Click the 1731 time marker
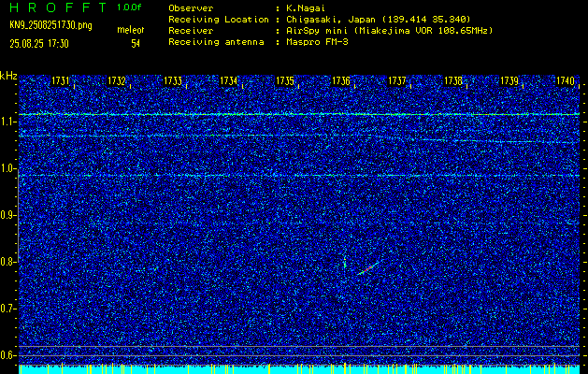Image resolution: width=588 pixels, height=374 pixels. (x=61, y=80)
